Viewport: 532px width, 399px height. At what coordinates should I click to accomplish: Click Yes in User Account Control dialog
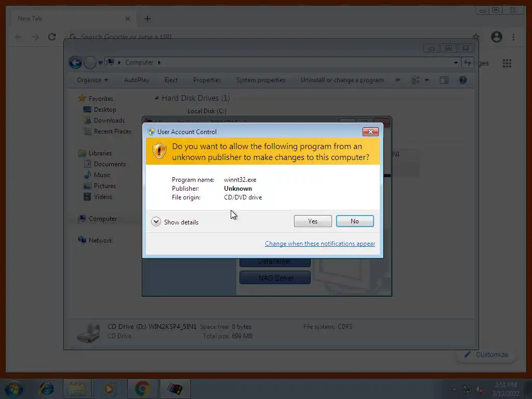pos(312,221)
